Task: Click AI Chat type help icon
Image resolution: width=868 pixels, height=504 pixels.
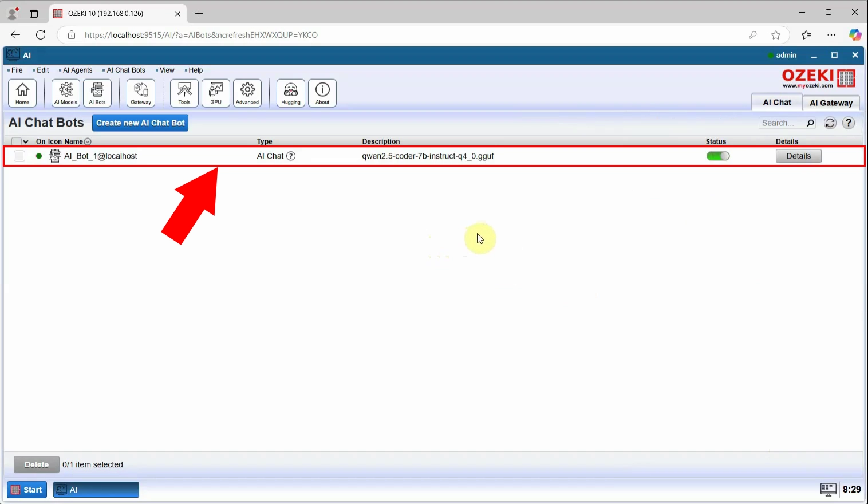Action: tap(291, 156)
